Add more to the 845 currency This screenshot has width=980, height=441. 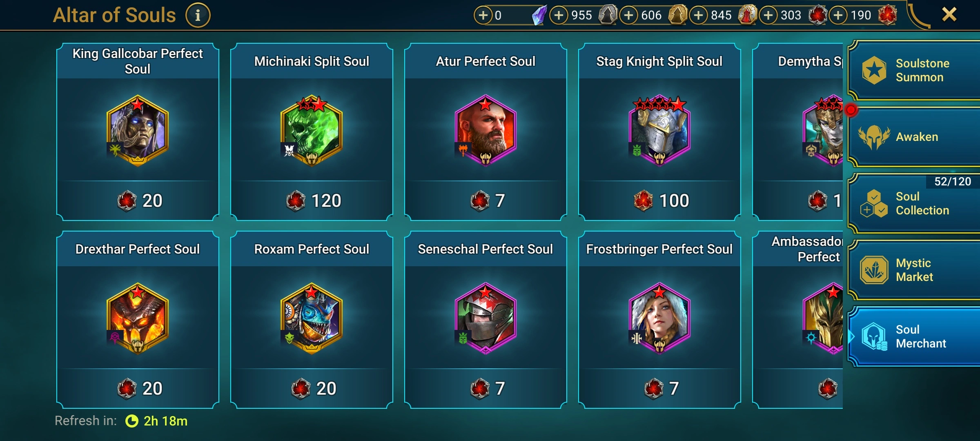699,16
